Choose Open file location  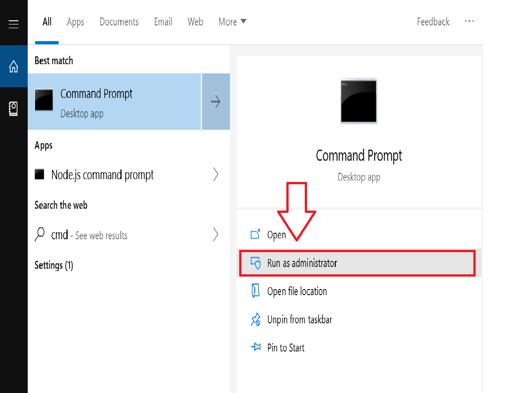pyautogui.click(x=359, y=291)
